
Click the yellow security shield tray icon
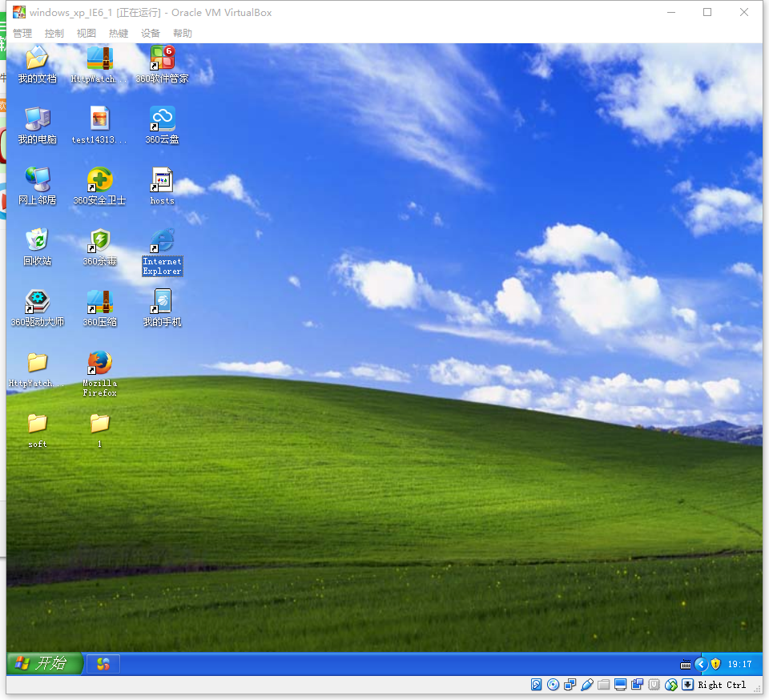pos(715,664)
